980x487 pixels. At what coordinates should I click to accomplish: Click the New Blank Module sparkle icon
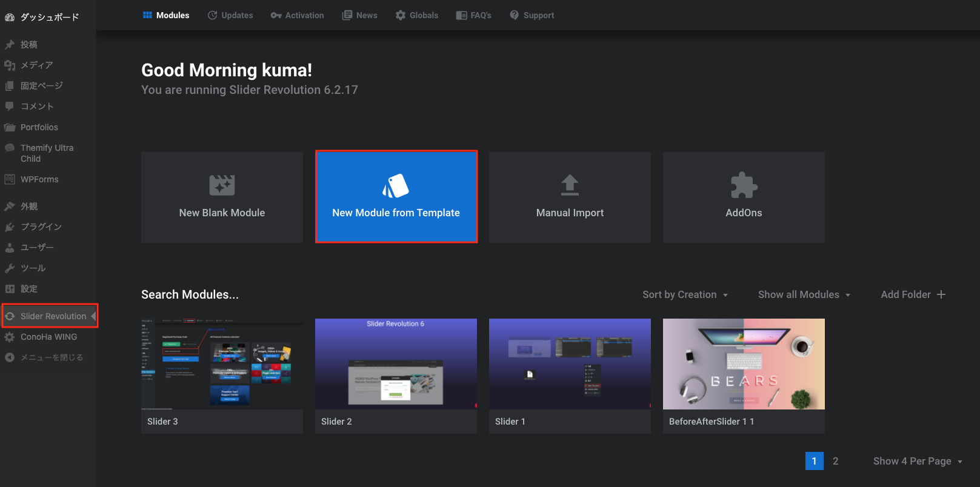pos(222,185)
